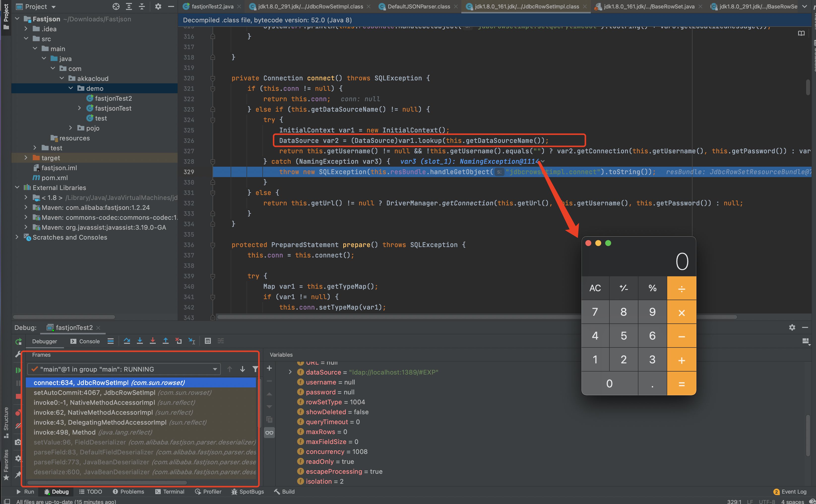Select next frame with down arrow
816x504 pixels.
[x=243, y=369]
